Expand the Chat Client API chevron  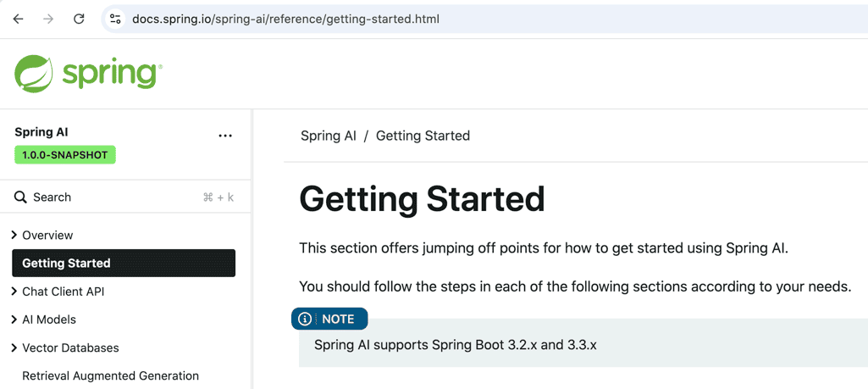coord(14,292)
